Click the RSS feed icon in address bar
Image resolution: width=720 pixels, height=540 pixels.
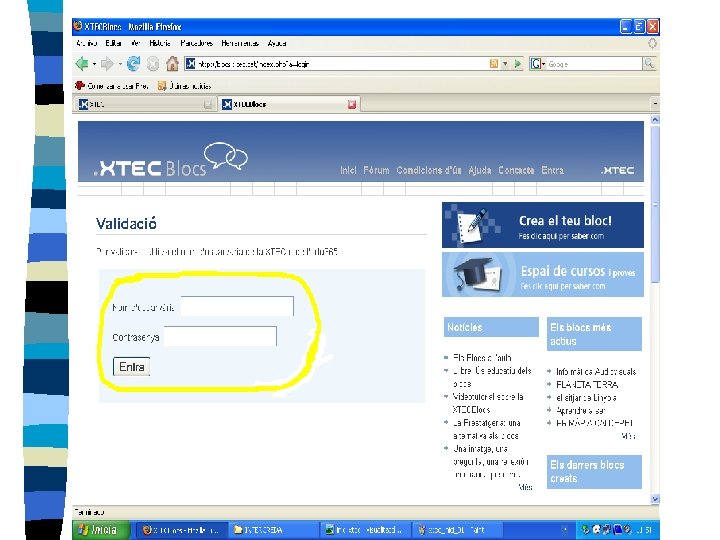click(494, 64)
